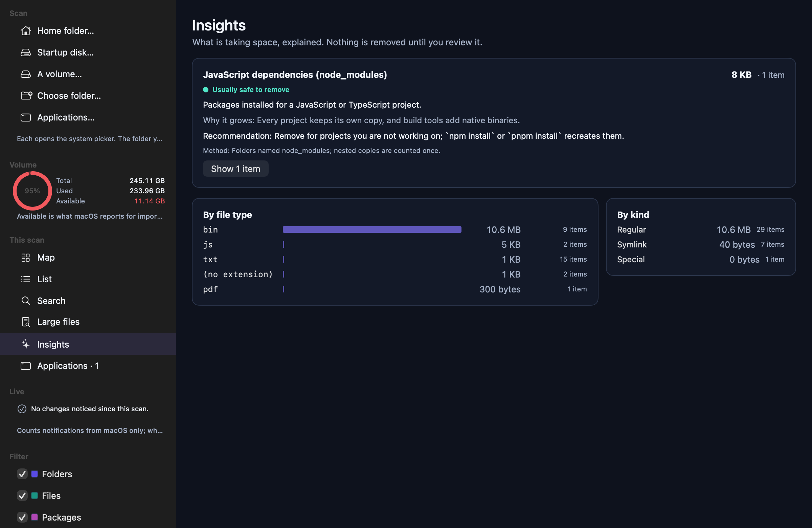This screenshot has width=812, height=528.
Task: Click the 29 items count for Regular
Action: [x=770, y=229]
